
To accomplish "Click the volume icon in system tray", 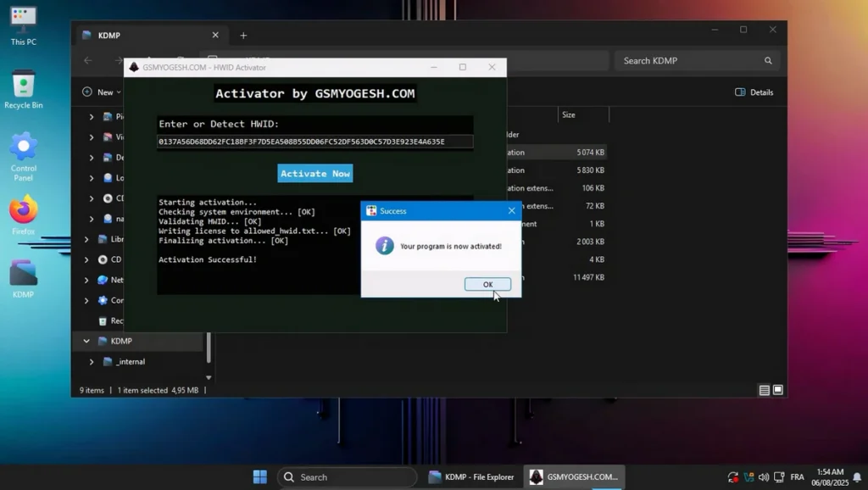I will [x=764, y=477].
